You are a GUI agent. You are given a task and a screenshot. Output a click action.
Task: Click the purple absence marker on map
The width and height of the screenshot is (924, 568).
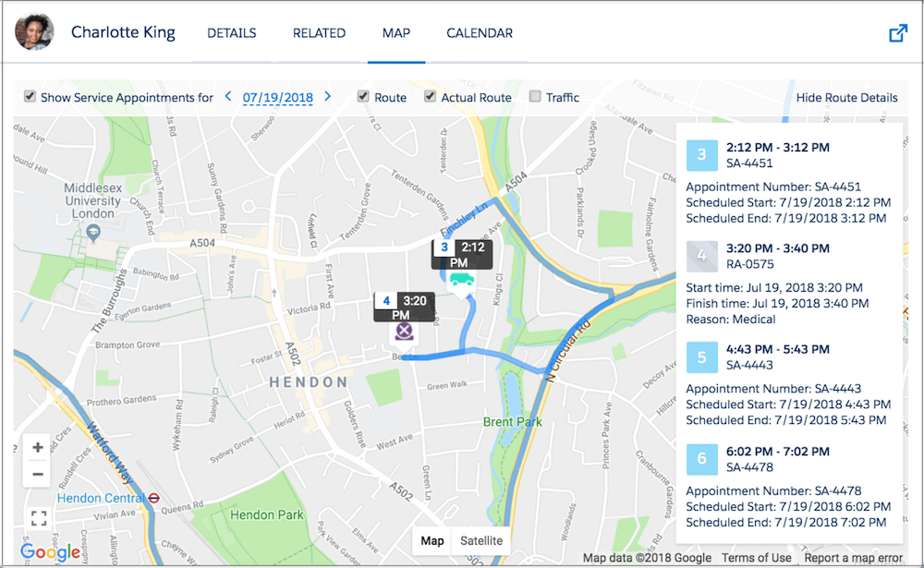click(x=403, y=331)
